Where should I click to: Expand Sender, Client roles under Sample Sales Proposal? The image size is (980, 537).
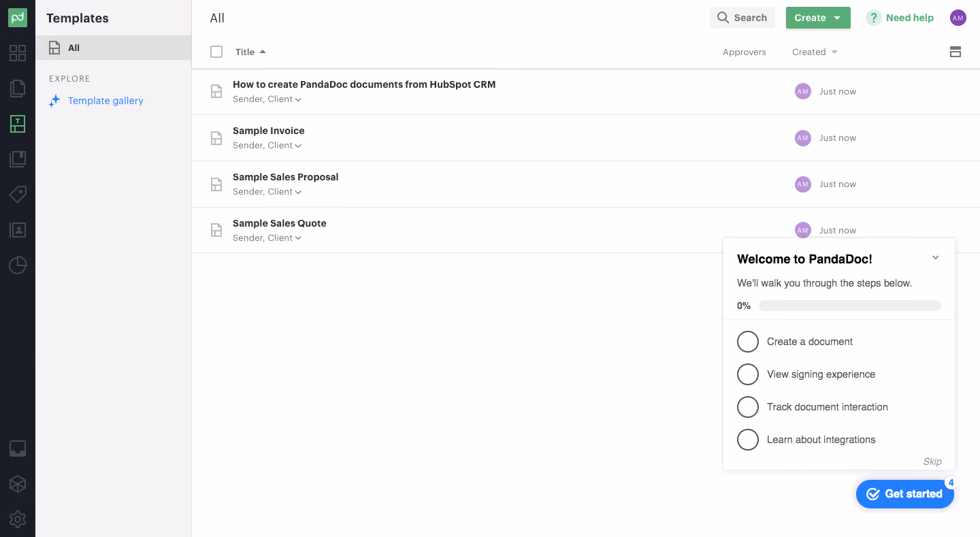point(267,192)
